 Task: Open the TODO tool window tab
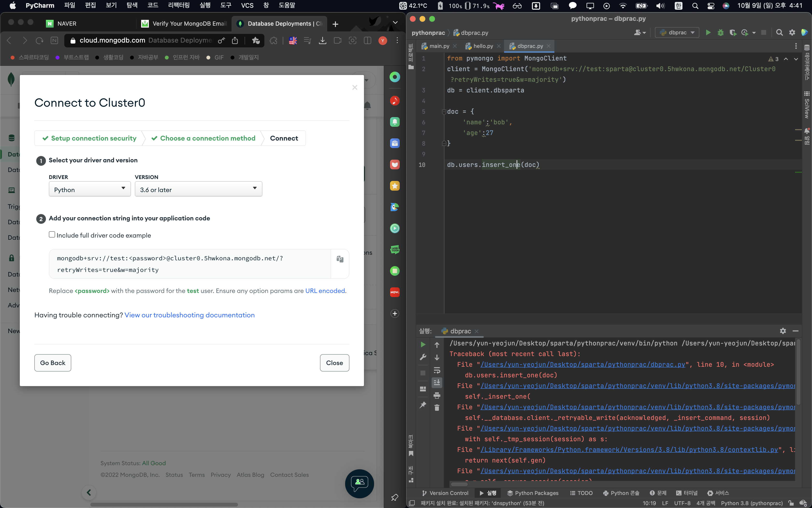[581, 493]
